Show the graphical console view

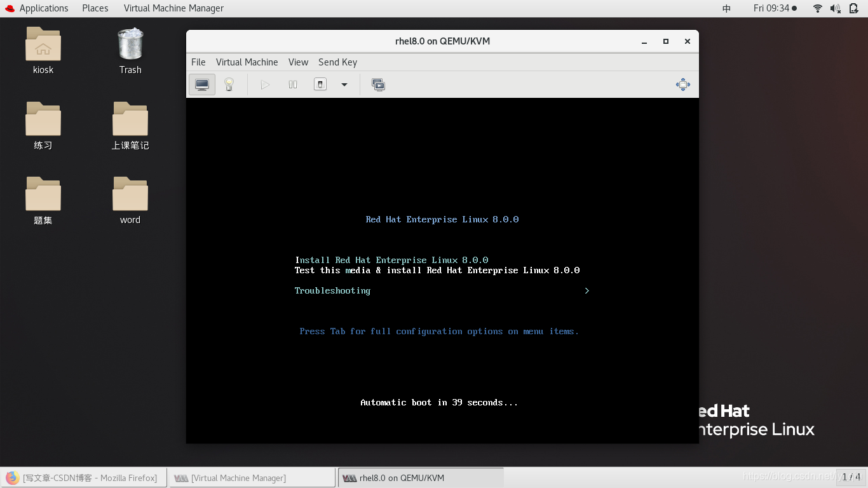point(202,85)
